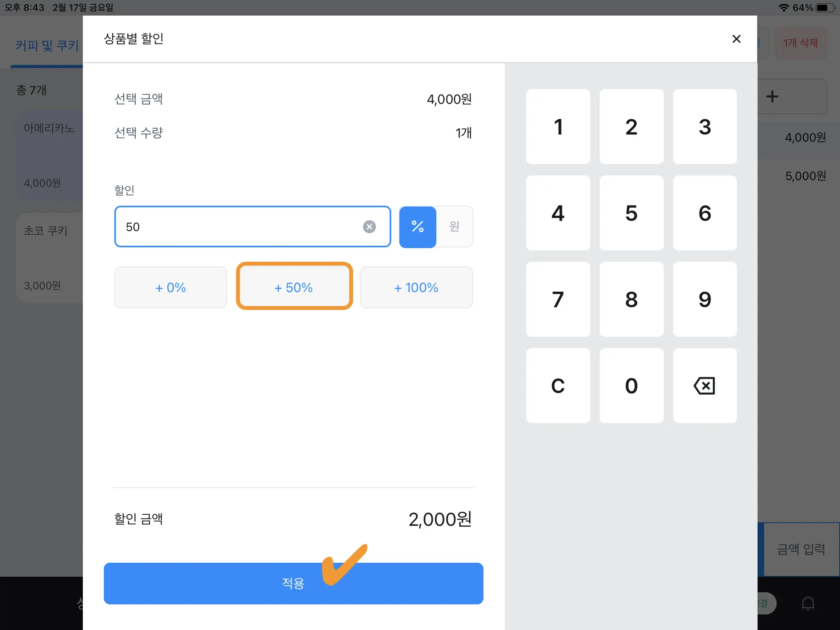The height and width of the screenshot is (630, 840).
Task: Select the + 100% preset
Action: click(416, 287)
